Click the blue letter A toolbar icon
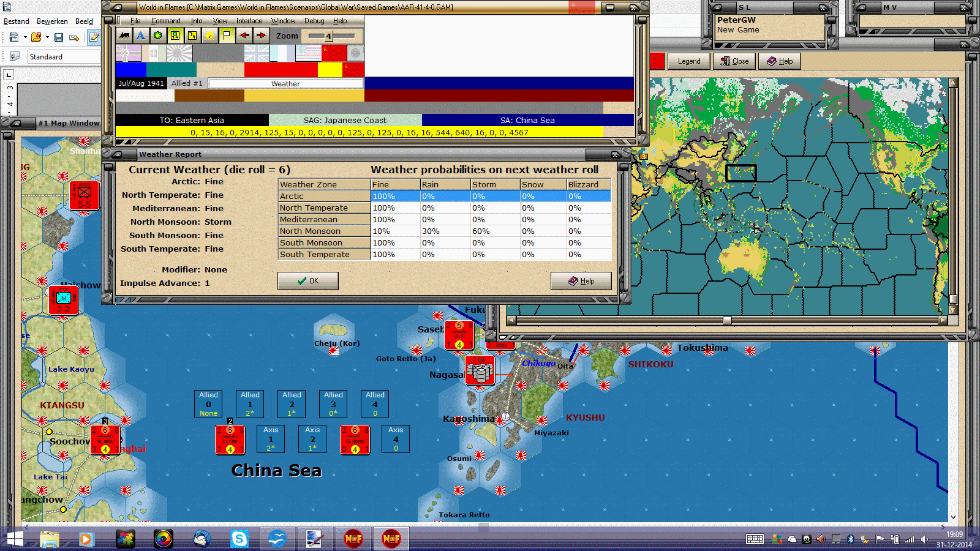 pos(141,36)
